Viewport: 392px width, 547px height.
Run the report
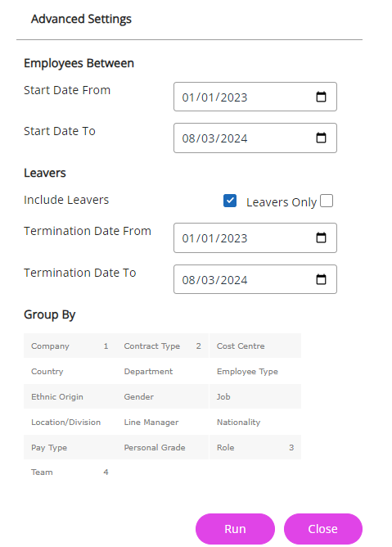[x=235, y=529]
